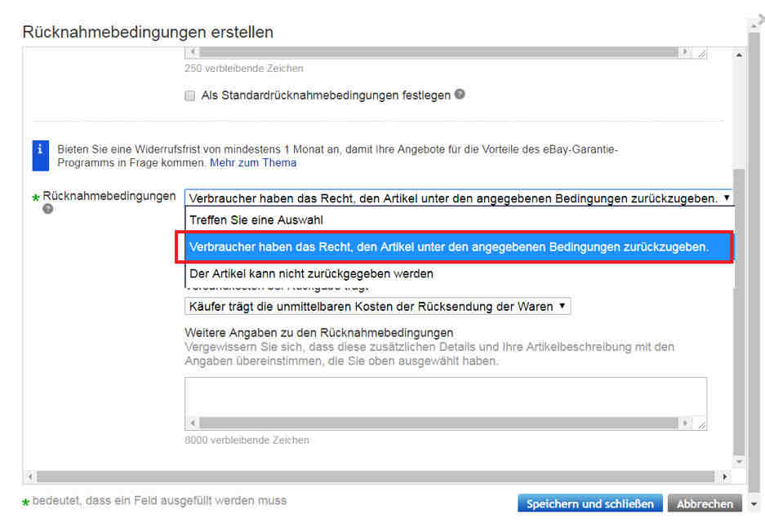
Task: Click '250 verbleibende Zeichen' text
Action: tap(244, 69)
